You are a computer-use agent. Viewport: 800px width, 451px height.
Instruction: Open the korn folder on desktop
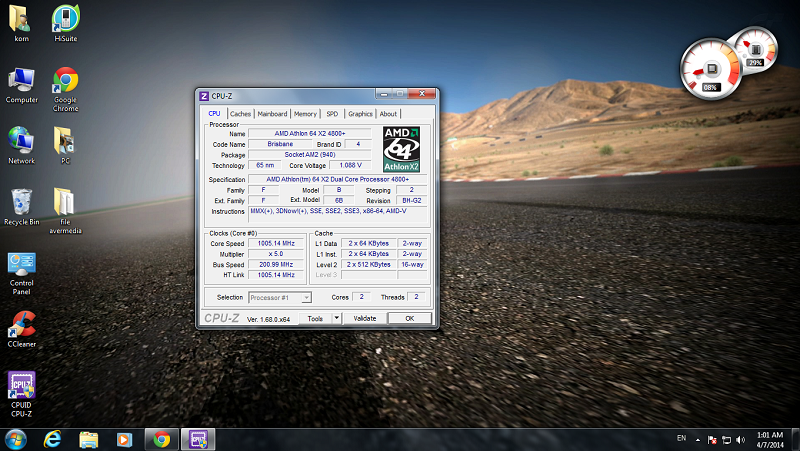pyautogui.click(x=20, y=23)
